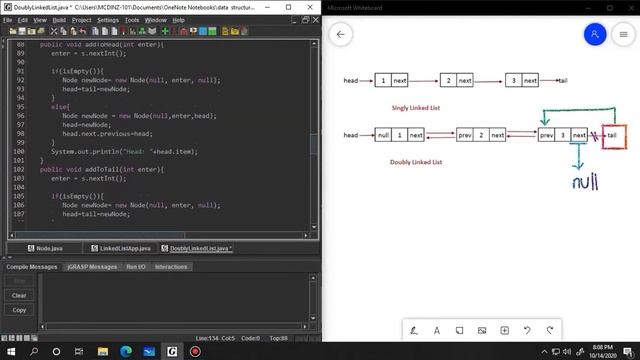Click the code editor scroll-up arrow
Viewport: 640px width, 360px height.
click(x=314, y=43)
